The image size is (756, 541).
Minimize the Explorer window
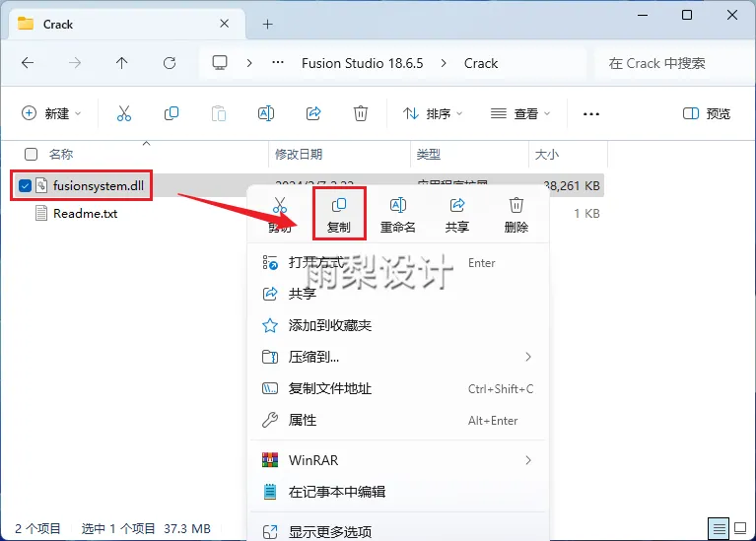click(643, 15)
